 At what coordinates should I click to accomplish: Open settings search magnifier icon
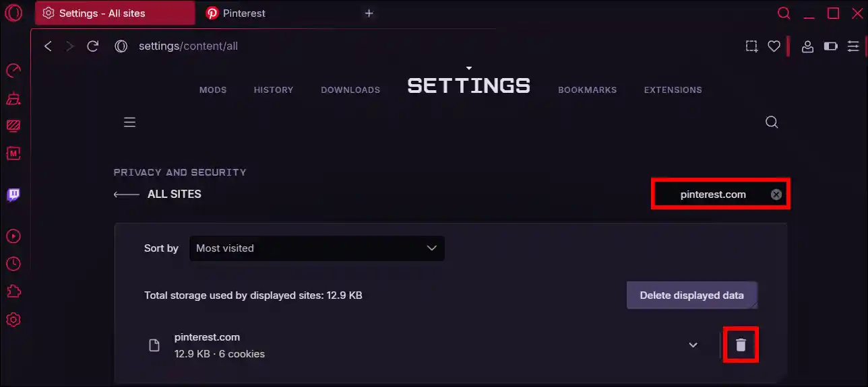[772, 122]
